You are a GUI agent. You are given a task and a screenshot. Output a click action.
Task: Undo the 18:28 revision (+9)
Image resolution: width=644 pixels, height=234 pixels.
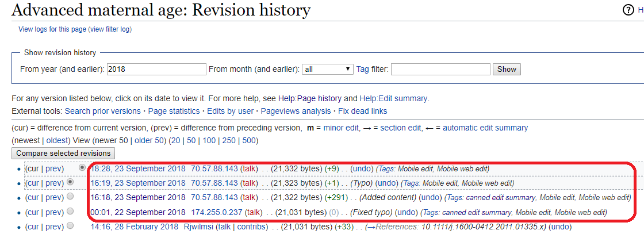pyautogui.click(x=363, y=168)
